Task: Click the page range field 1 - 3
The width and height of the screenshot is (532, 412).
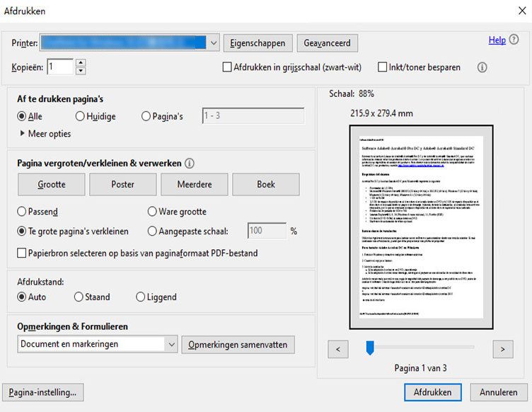Action: (x=253, y=115)
